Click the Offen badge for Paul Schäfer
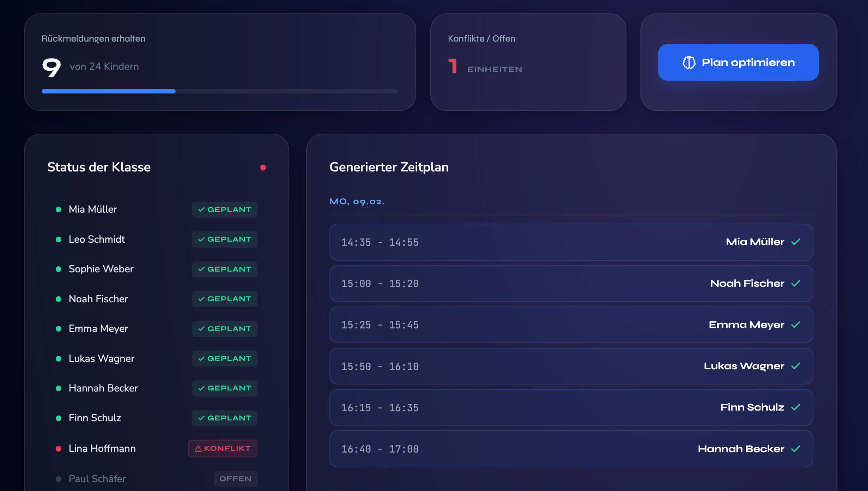The width and height of the screenshot is (868, 491). pos(235,479)
